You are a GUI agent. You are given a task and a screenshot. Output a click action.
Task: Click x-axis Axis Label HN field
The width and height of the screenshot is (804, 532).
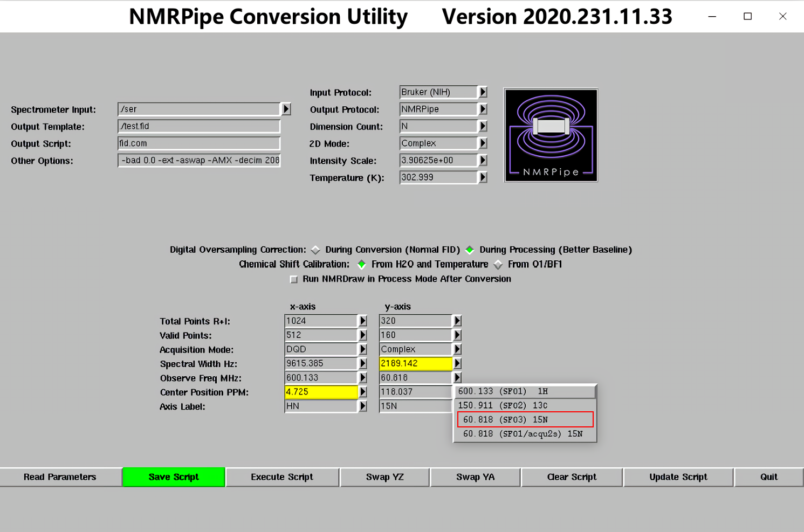tap(321, 406)
